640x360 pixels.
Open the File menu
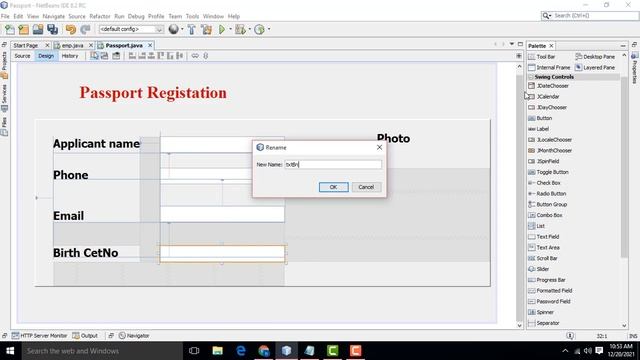(x=5, y=16)
